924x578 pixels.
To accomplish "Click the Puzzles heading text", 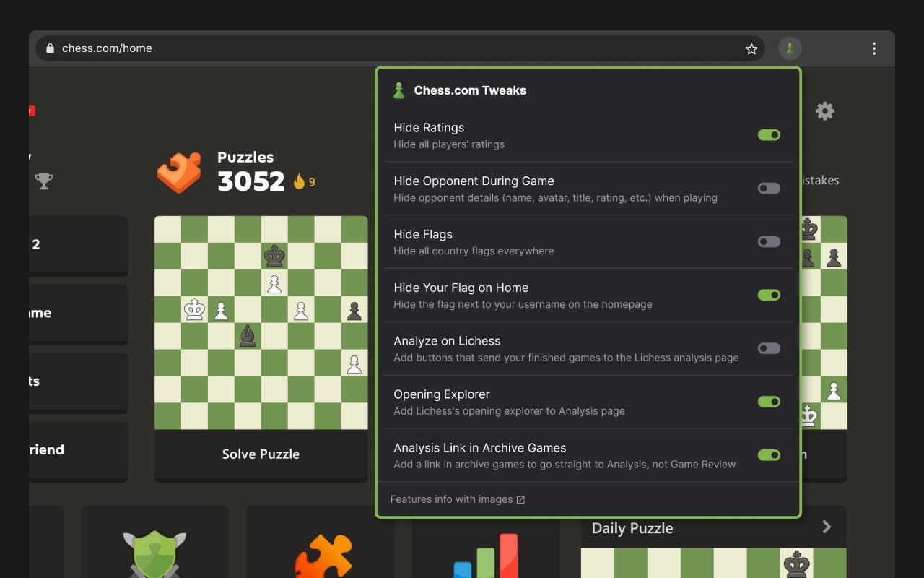I will pos(245,157).
